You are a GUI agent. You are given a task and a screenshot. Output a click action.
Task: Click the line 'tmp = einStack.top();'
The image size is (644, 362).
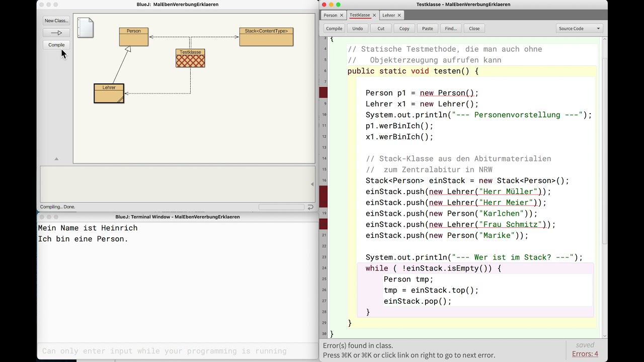click(431, 290)
